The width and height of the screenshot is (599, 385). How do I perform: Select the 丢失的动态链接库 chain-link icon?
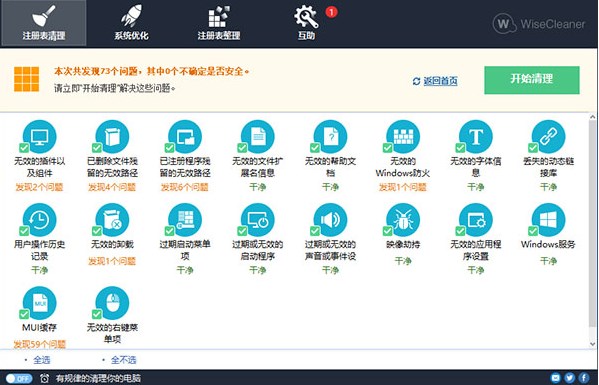pyautogui.click(x=548, y=137)
